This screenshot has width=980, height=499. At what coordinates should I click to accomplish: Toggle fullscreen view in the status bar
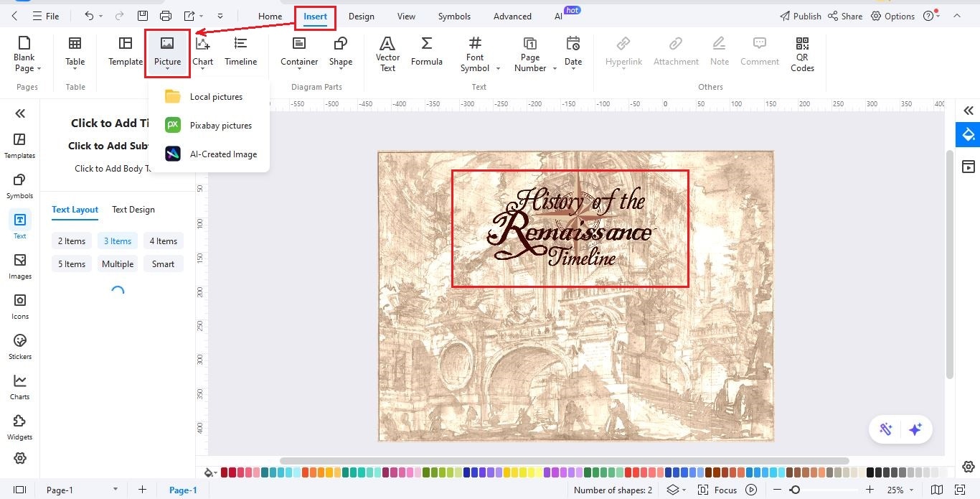tap(959, 490)
